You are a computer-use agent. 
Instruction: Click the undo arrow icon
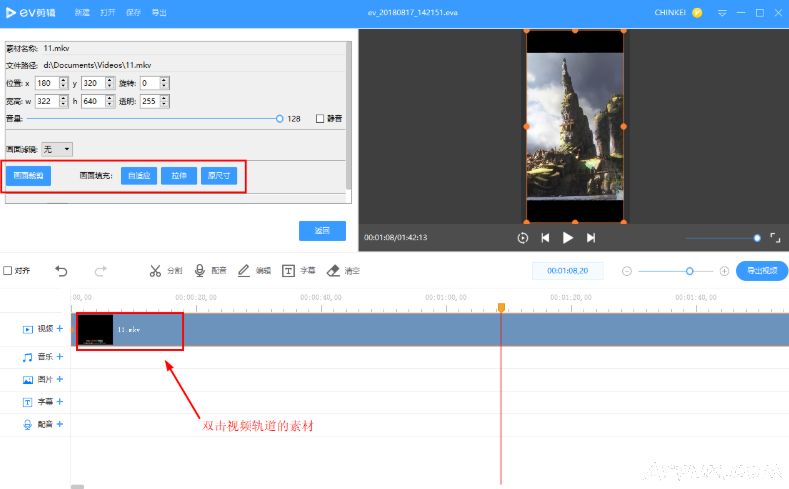pos(62,271)
